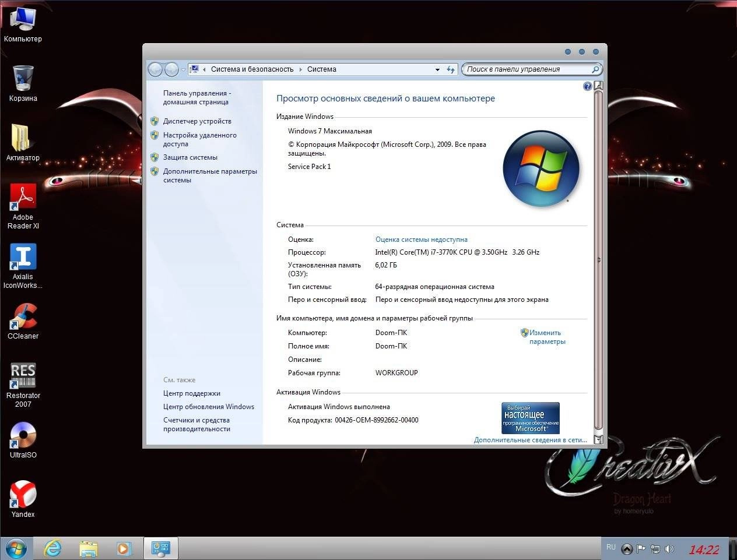The width and height of the screenshot is (737, 560).
Task: Open Дополнительные параметры системы link
Action: [210, 175]
